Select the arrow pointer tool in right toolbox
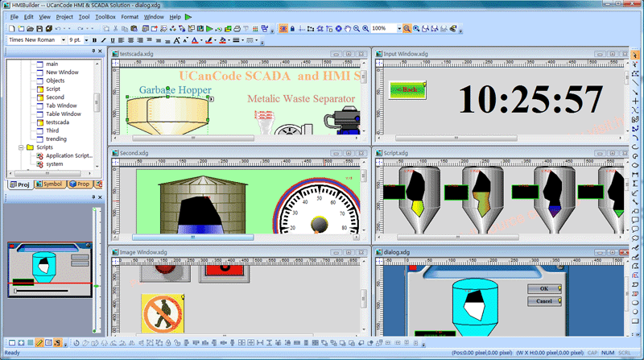 pyautogui.click(x=635, y=55)
